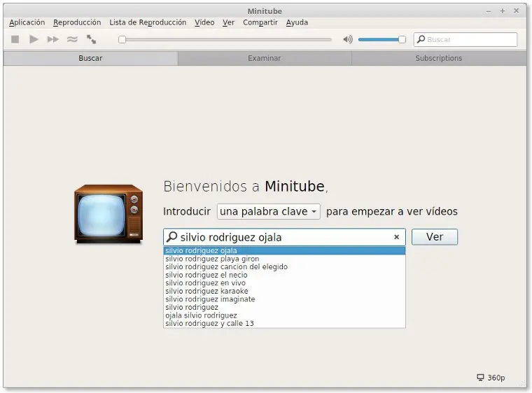This screenshot has width=532, height=393.
Task: Select the plain 'silvio rodriguez' suggestion
Action: click(284, 307)
